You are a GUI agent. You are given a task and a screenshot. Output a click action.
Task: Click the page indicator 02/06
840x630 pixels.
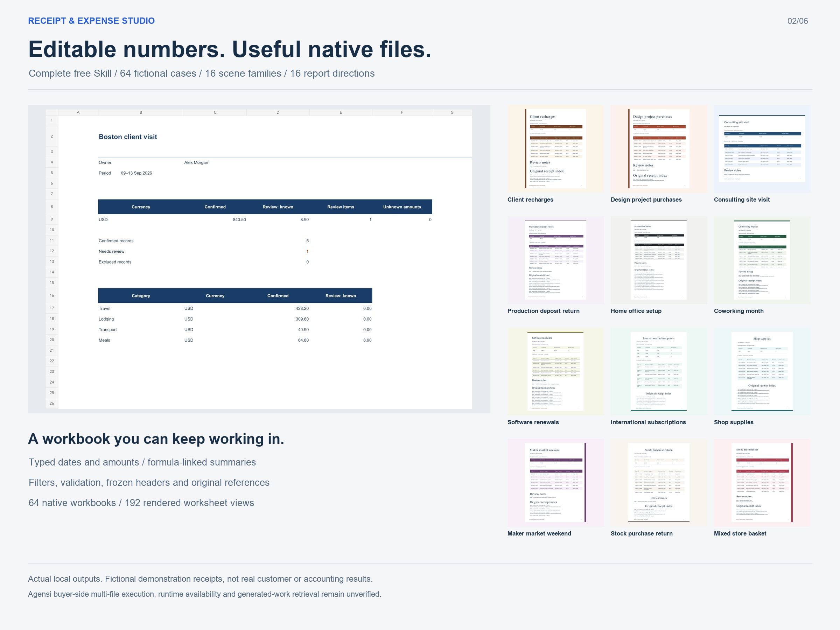797,21
